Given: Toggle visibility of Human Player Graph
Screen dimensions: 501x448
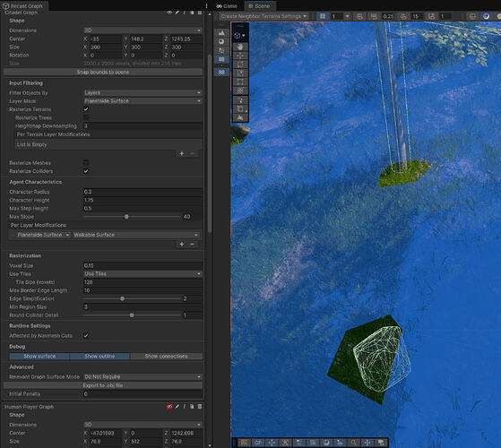Looking at the screenshot, I should (169, 407).
